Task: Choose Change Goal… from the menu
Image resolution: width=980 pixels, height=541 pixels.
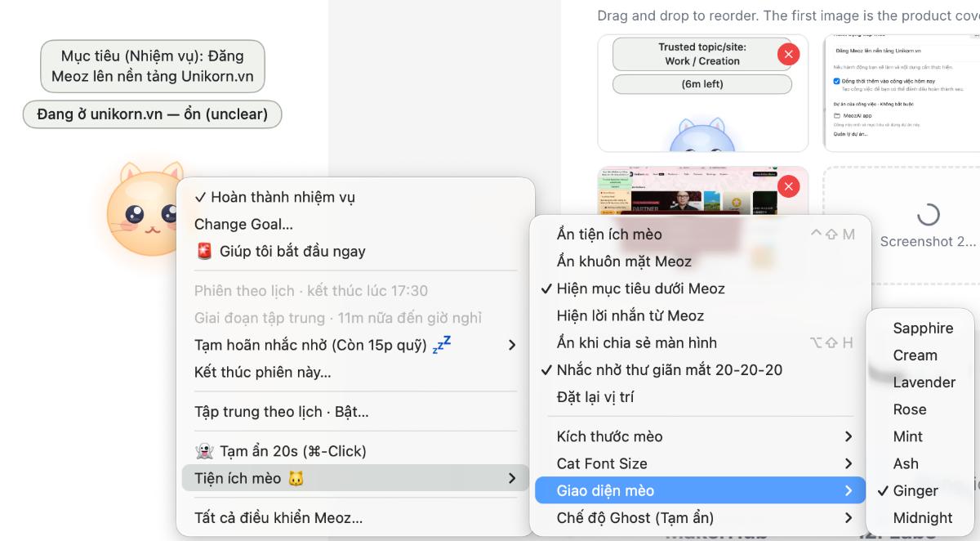Action: click(x=355, y=225)
